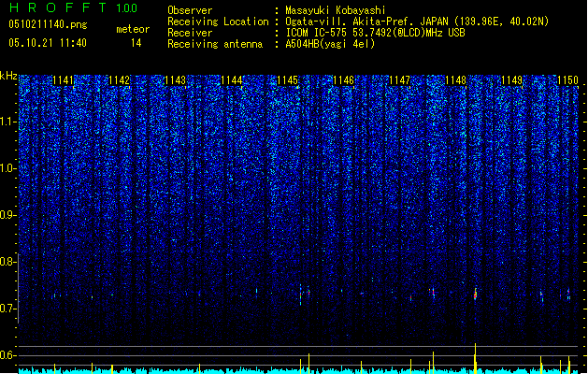
Task: Click the 1149 time marker
Action: pyautogui.click(x=512, y=80)
